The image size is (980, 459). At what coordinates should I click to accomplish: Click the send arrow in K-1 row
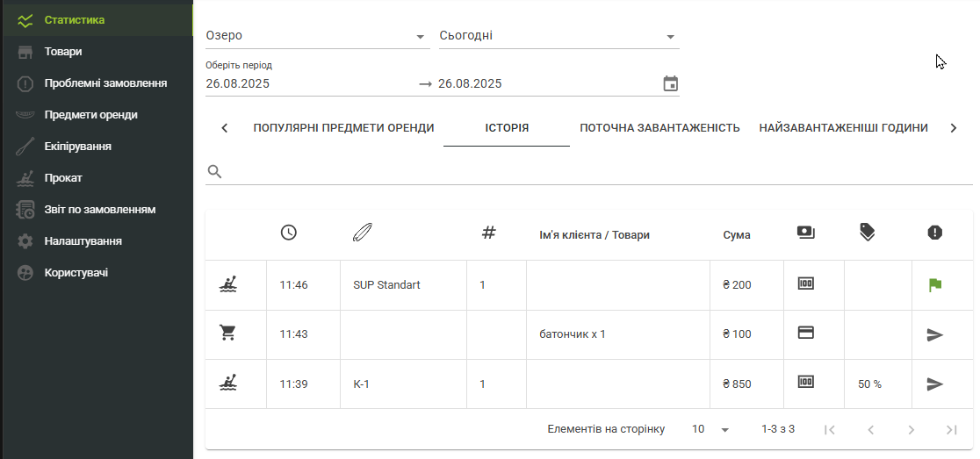pos(934,384)
